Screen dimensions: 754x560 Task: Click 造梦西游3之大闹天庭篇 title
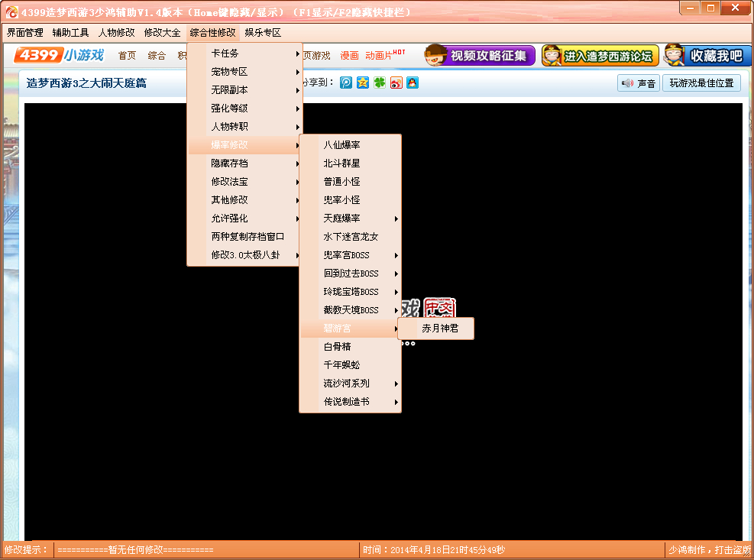coord(86,83)
